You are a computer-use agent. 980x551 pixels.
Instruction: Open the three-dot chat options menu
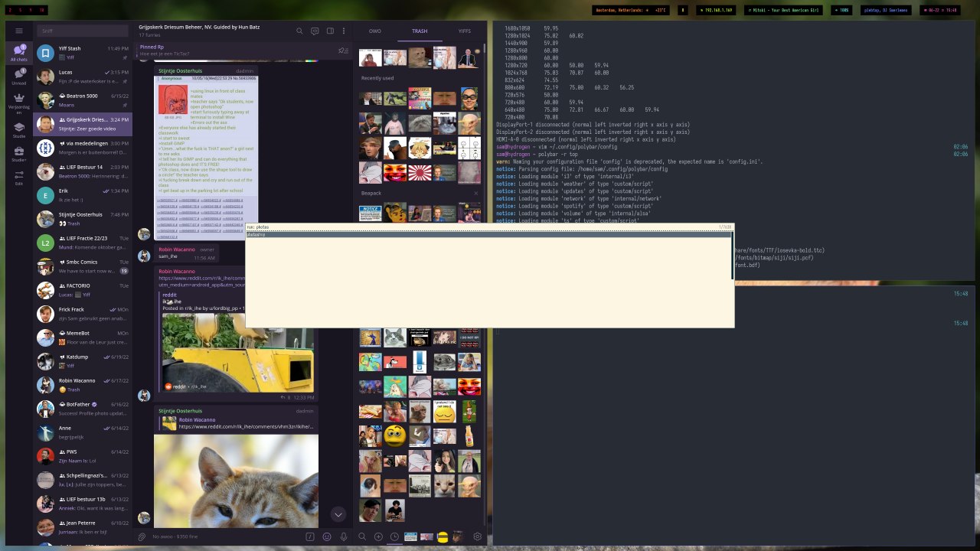345,31
